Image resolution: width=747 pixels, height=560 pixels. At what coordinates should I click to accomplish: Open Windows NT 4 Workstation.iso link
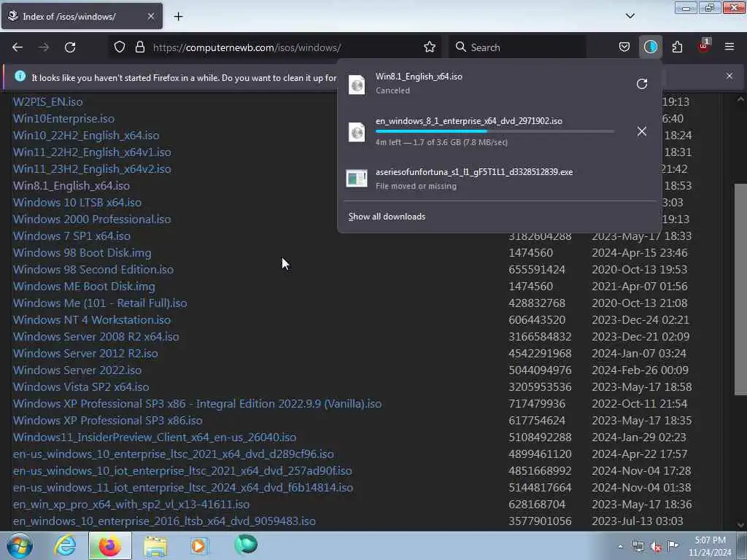point(91,319)
